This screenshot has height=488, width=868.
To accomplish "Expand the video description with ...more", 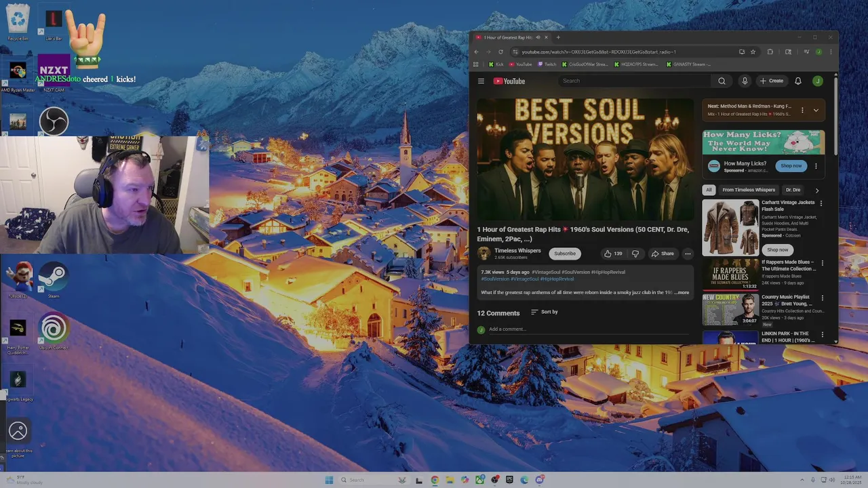I will 682,293.
